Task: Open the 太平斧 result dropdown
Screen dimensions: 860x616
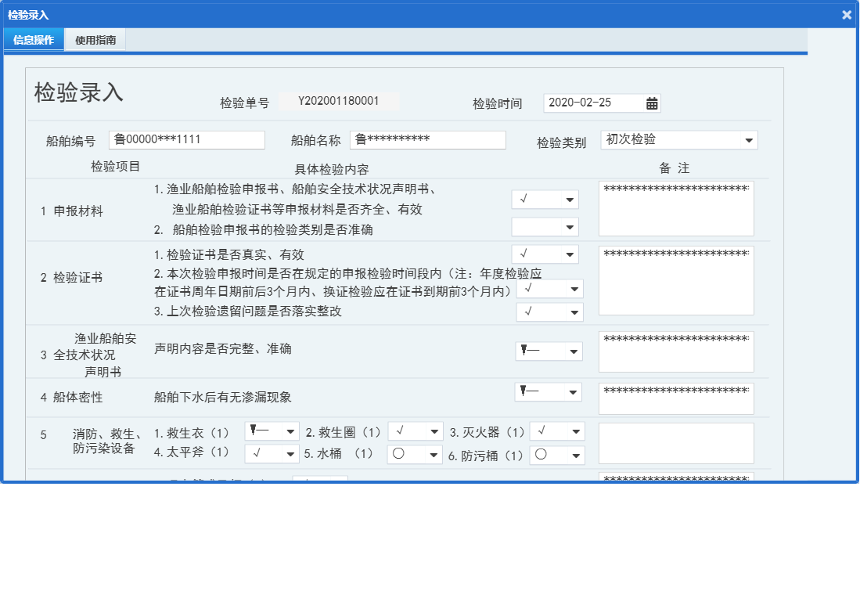Action: click(x=290, y=454)
